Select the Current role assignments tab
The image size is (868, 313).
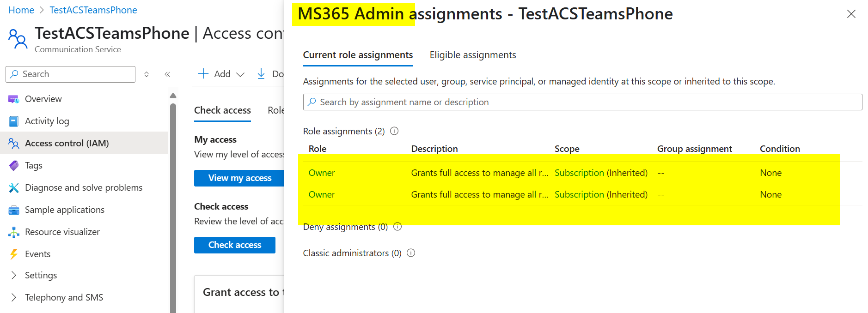pyautogui.click(x=358, y=55)
